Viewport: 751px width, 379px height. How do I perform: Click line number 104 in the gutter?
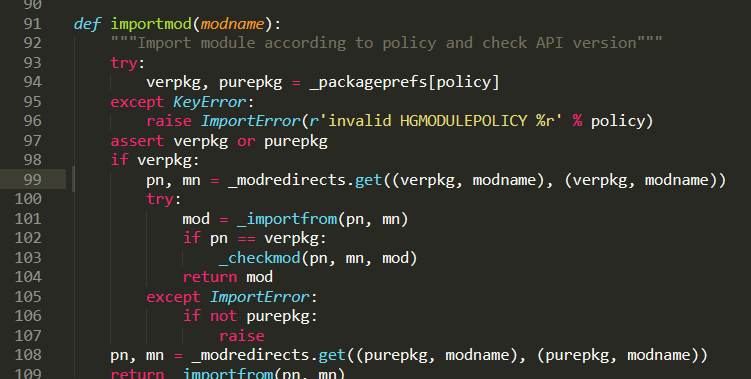click(x=28, y=277)
